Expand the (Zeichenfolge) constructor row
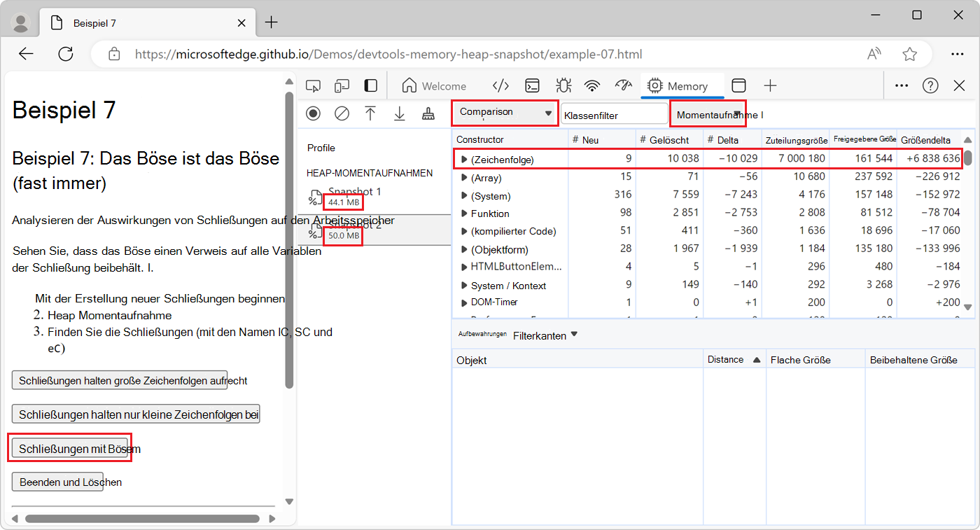 464,160
